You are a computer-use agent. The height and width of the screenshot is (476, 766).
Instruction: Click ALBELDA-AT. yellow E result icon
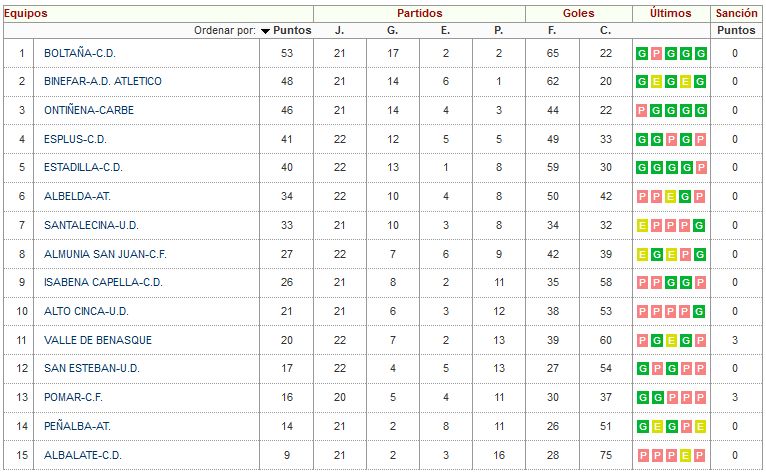tap(671, 196)
